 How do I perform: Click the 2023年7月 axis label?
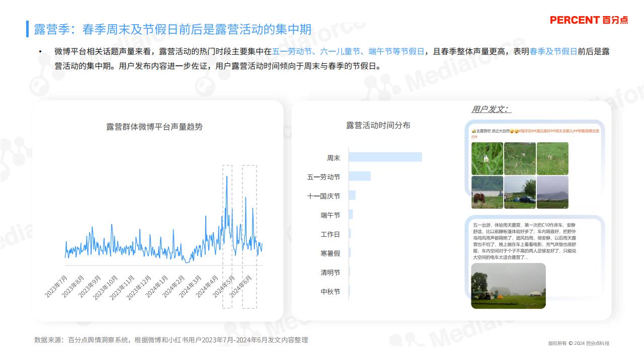tap(56, 287)
